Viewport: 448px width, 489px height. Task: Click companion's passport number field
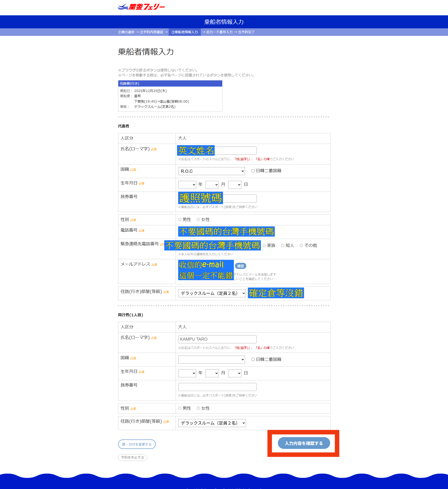(x=217, y=387)
